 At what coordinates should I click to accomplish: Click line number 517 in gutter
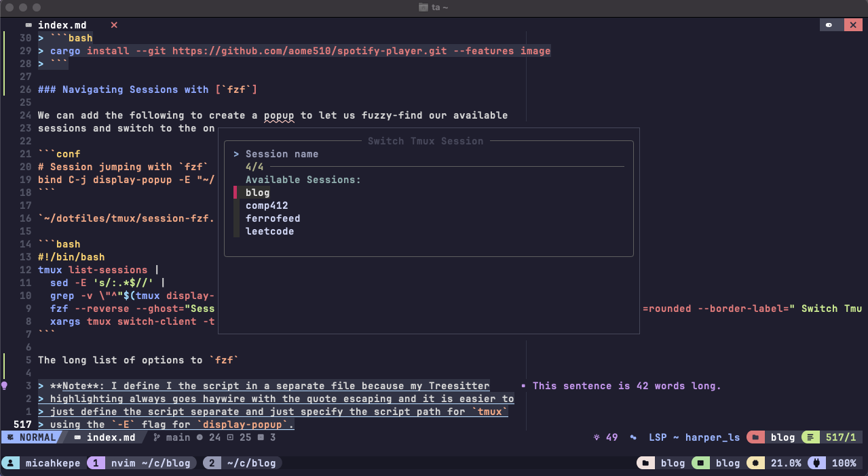(x=23, y=424)
